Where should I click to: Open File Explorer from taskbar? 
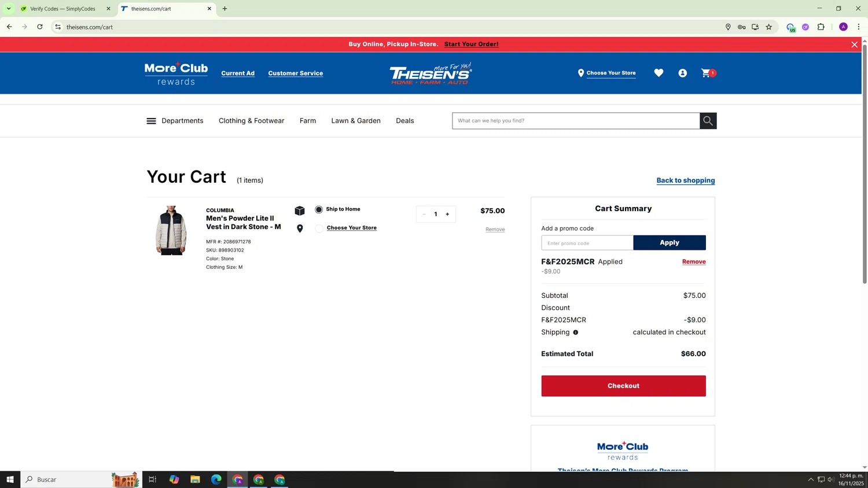coord(195,479)
